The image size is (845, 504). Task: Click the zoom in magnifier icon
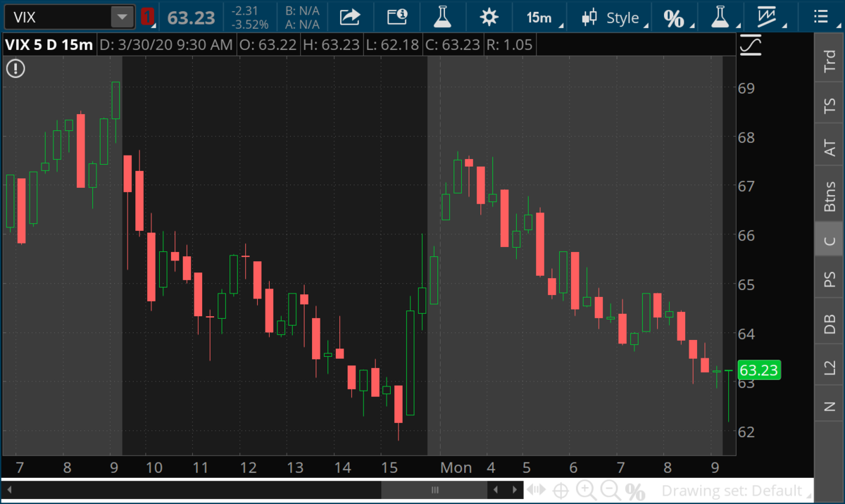click(x=585, y=491)
